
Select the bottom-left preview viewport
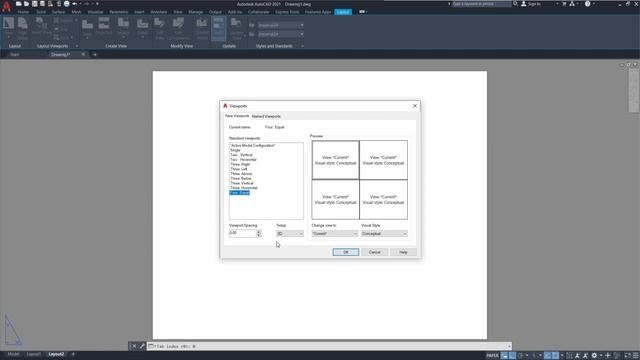pos(336,200)
